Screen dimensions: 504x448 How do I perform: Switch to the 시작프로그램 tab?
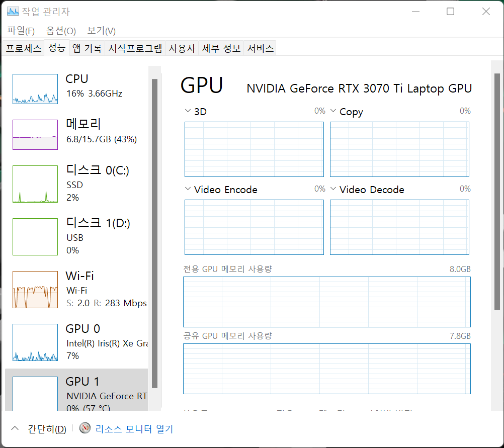pyautogui.click(x=135, y=48)
